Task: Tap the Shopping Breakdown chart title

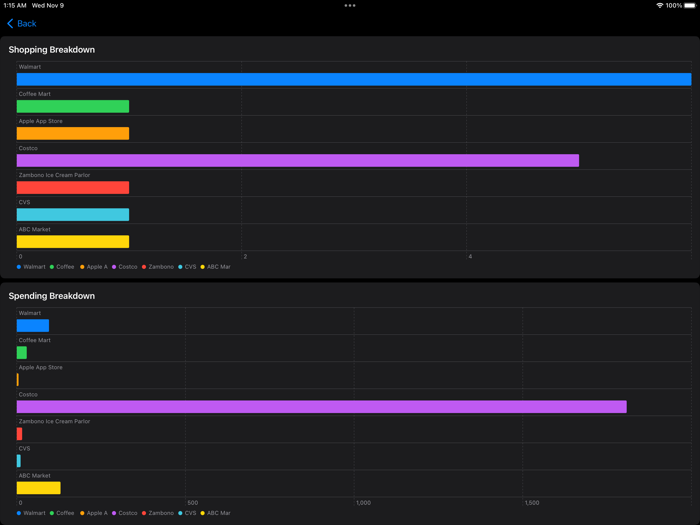Action: coord(52,50)
